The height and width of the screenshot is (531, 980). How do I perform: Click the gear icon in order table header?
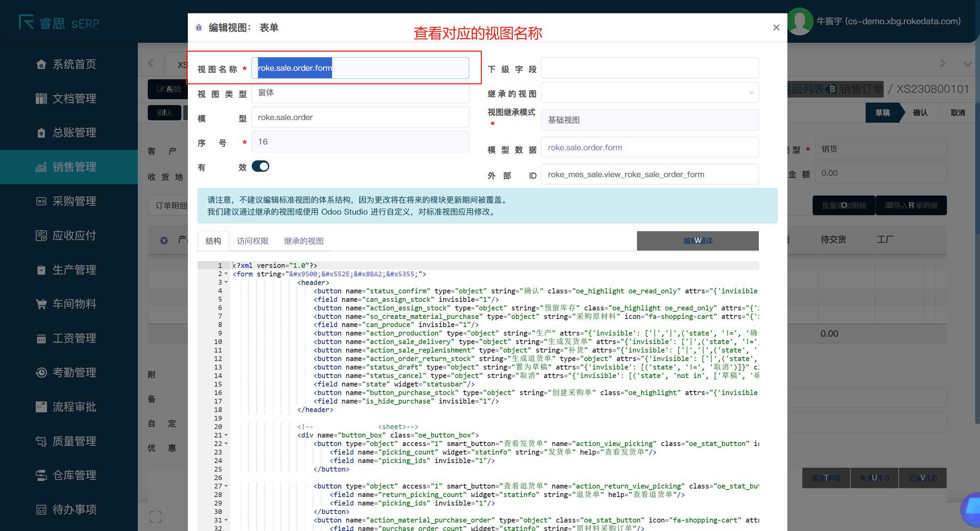[x=164, y=240]
